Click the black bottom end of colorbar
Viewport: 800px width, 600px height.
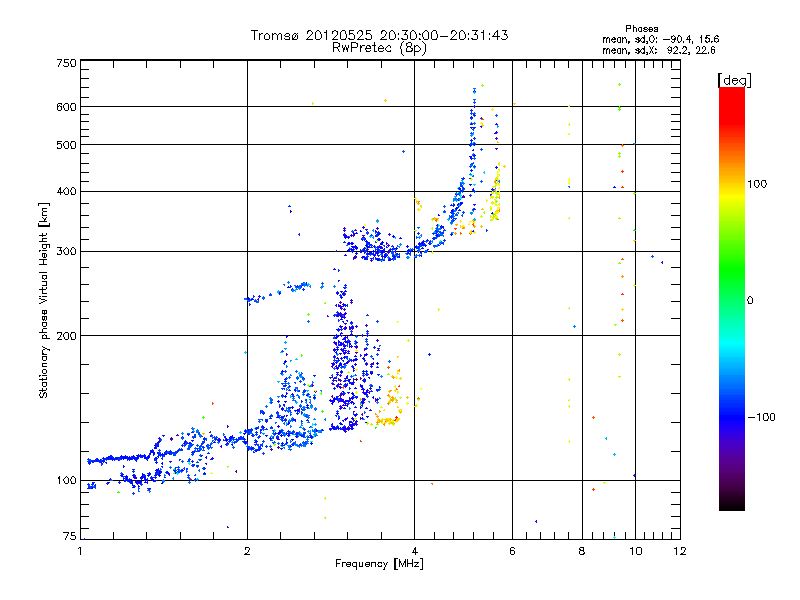pos(732,503)
